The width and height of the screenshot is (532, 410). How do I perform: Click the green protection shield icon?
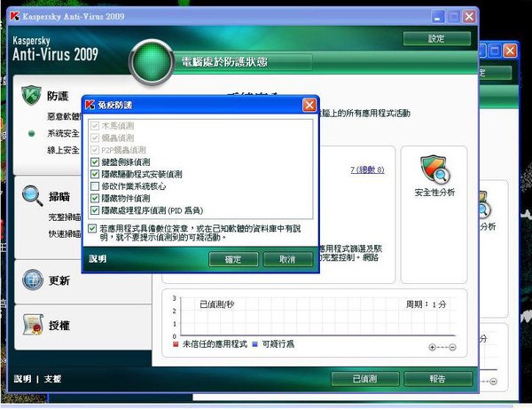31,95
